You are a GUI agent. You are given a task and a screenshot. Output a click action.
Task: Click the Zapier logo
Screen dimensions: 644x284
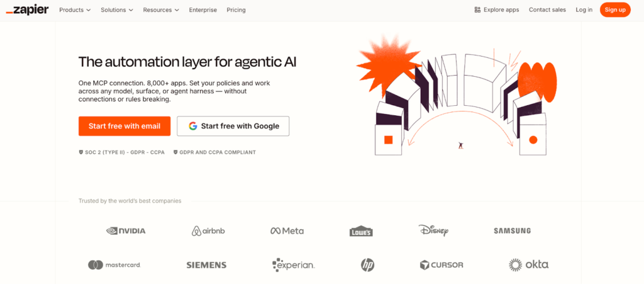27,10
